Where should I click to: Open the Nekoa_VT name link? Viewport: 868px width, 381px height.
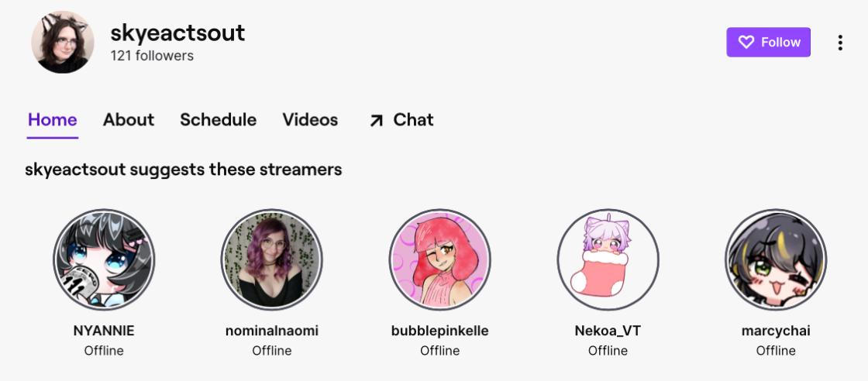(x=608, y=331)
